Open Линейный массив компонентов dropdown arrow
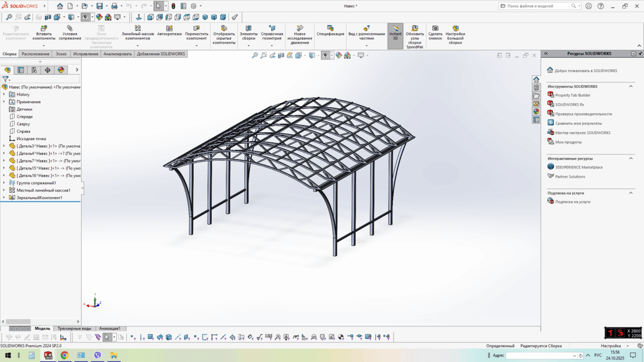This screenshot has width=644, height=362. click(x=137, y=45)
